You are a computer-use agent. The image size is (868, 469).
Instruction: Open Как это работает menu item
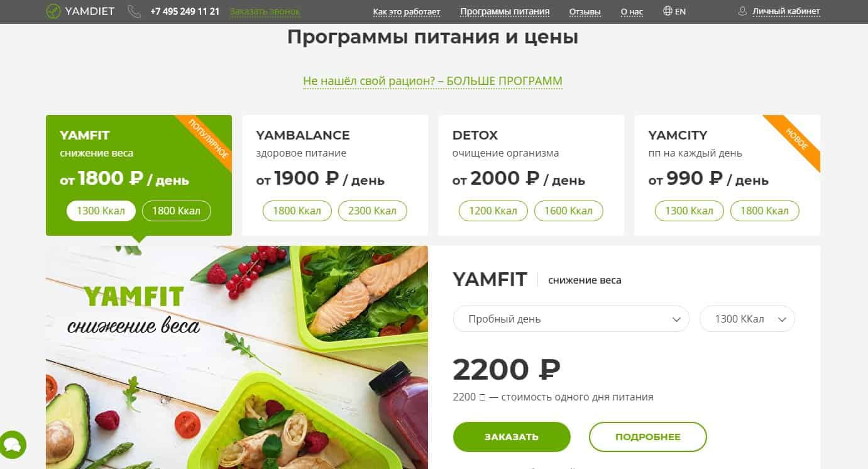[407, 12]
